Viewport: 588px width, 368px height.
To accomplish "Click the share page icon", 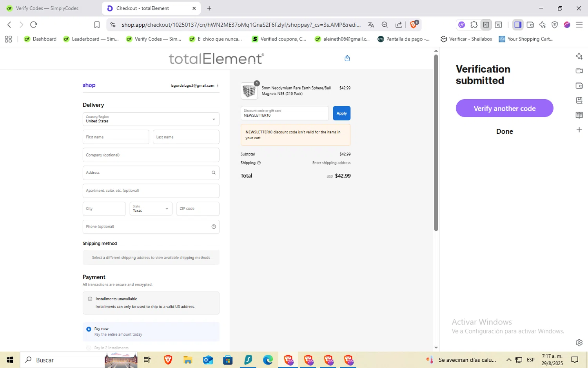I will pyautogui.click(x=399, y=25).
